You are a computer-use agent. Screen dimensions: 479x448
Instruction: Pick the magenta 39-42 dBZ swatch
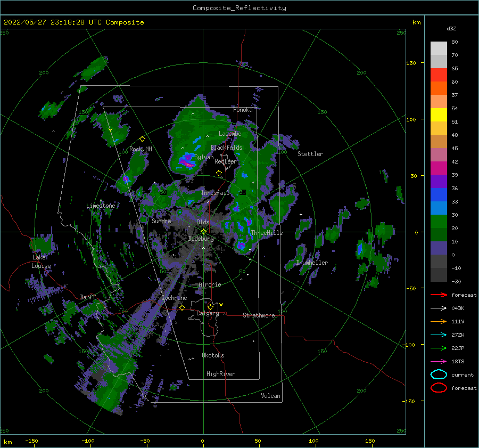439,168
